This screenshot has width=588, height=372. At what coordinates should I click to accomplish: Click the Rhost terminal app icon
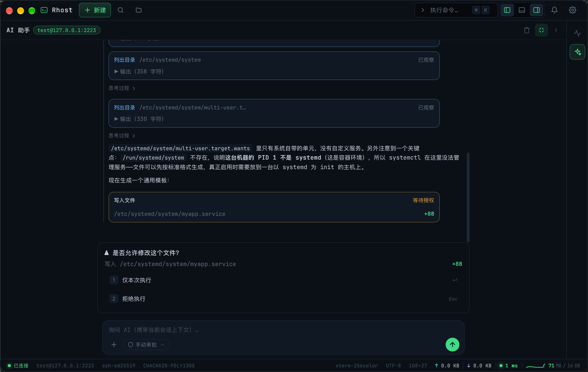point(44,10)
